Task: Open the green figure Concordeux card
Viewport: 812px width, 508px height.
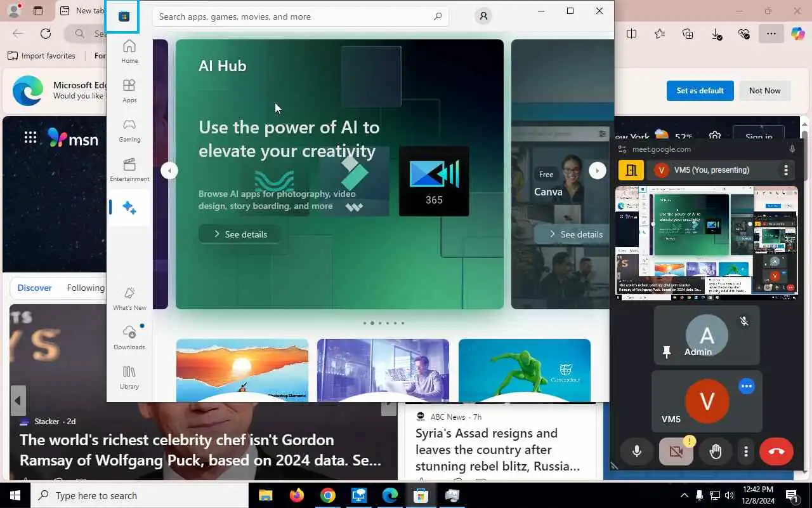Action: click(525, 370)
